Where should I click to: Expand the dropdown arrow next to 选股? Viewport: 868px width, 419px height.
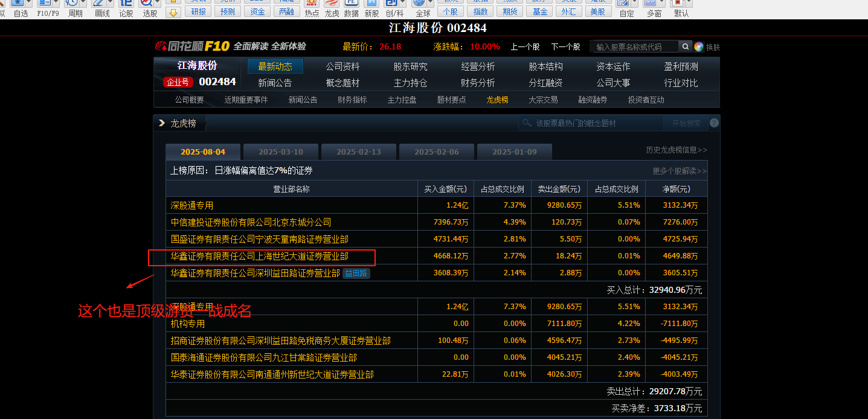pyautogui.click(x=157, y=3)
